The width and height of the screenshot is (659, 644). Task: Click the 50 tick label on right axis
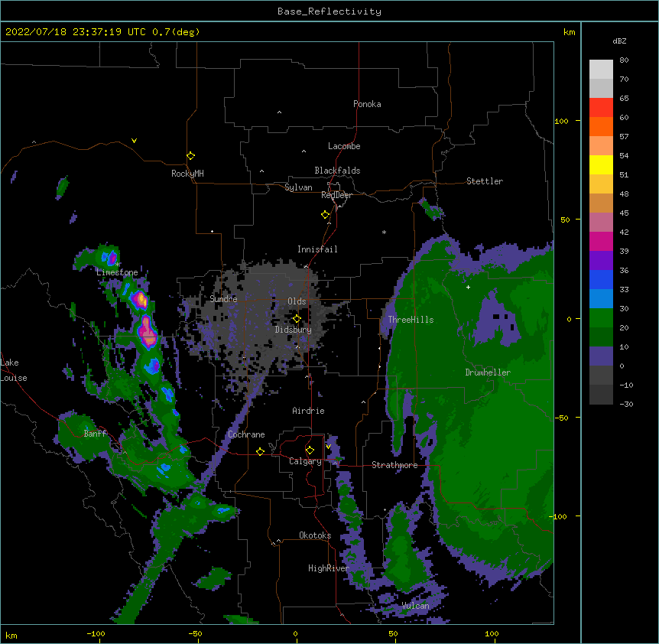pos(565,220)
